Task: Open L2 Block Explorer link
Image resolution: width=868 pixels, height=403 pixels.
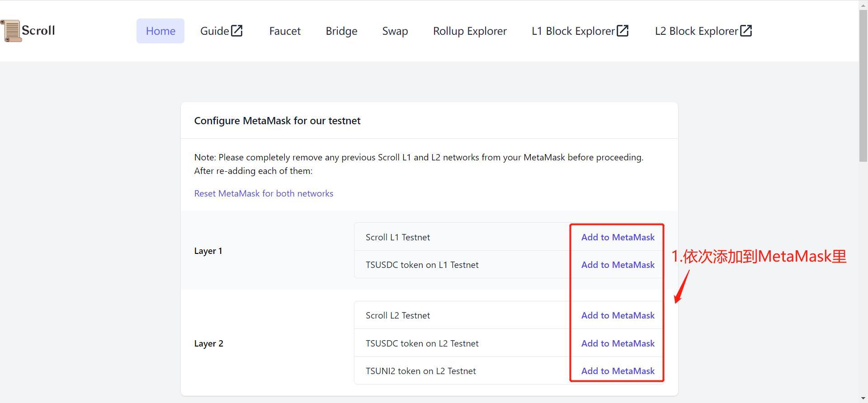Action: pyautogui.click(x=703, y=31)
